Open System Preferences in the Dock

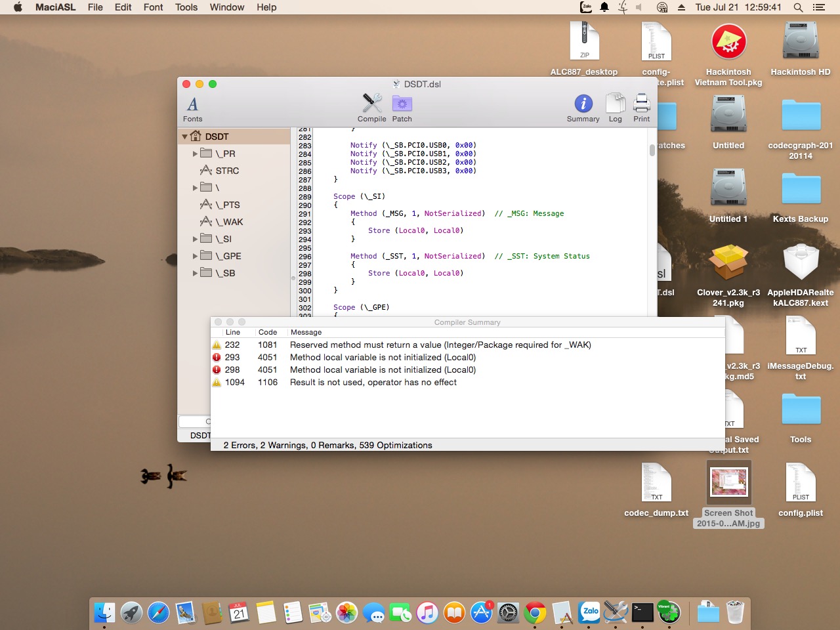(509, 613)
